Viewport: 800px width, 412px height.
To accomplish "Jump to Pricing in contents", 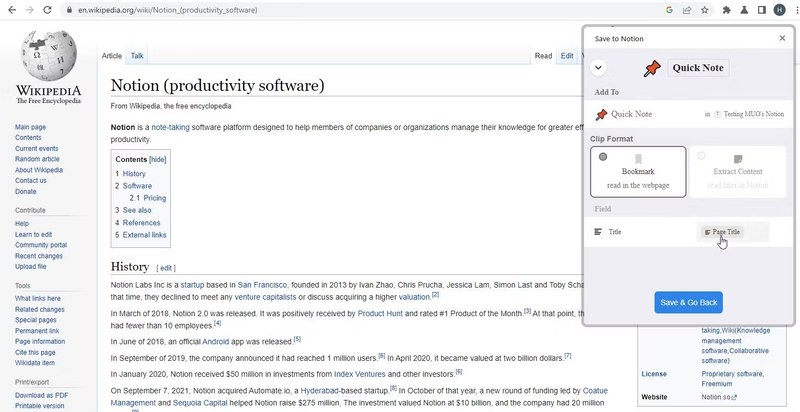I will tap(154, 198).
